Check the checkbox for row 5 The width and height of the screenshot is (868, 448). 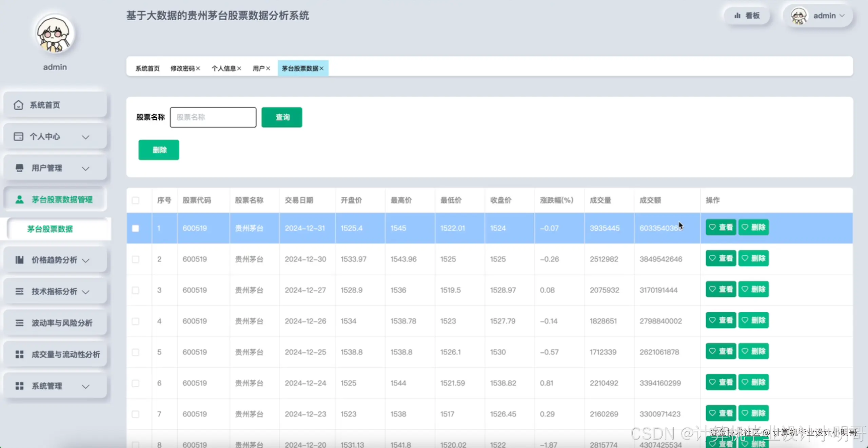point(135,352)
